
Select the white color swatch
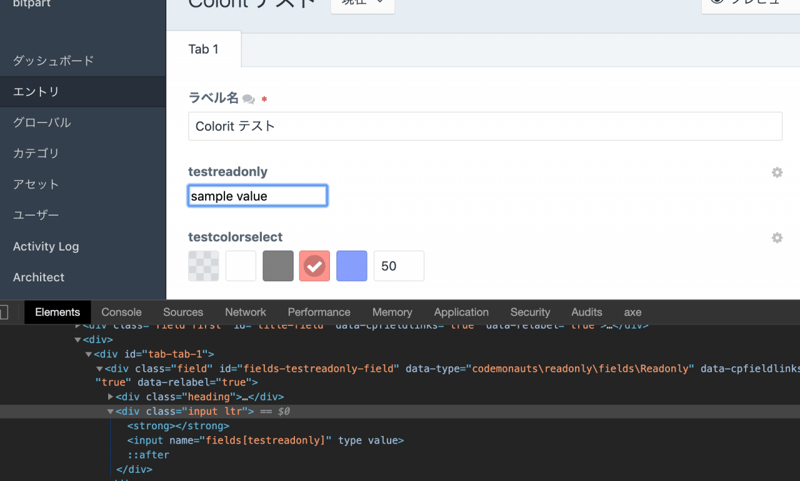(x=241, y=266)
